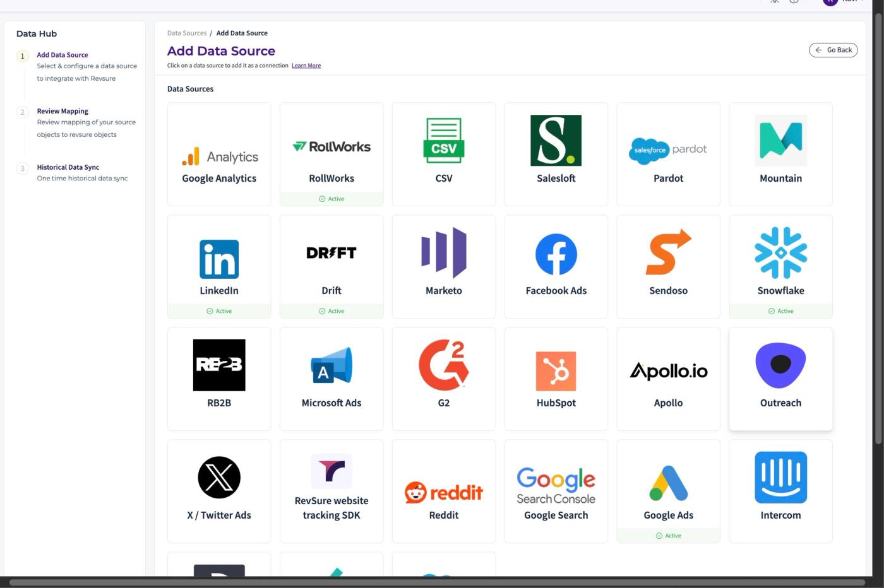The height and width of the screenshot is (588, 884).
Task: Pick the Intercom logo
Action: [x=781, y=478]
